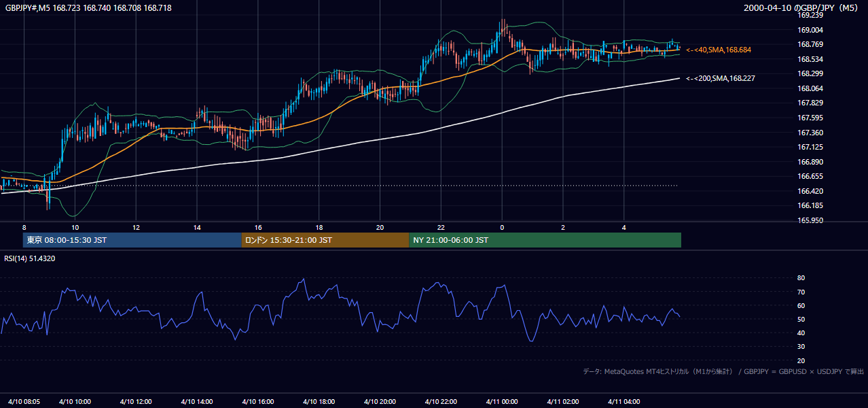
Task: Click hour tick 12 under the price chart
Action: point(136,227)
